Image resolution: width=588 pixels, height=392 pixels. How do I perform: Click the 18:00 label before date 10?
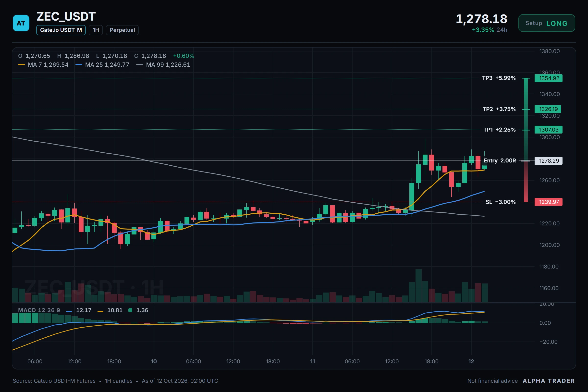point(114,362)
